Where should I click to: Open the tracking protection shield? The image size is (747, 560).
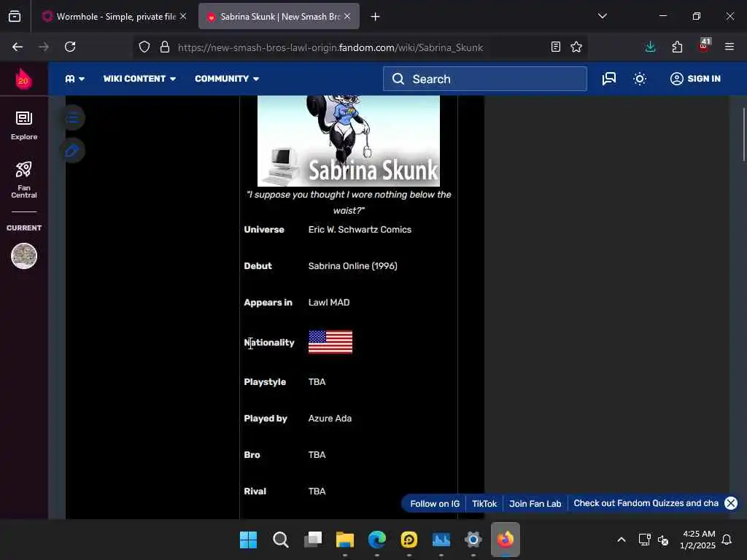click(x=144, y=47)
